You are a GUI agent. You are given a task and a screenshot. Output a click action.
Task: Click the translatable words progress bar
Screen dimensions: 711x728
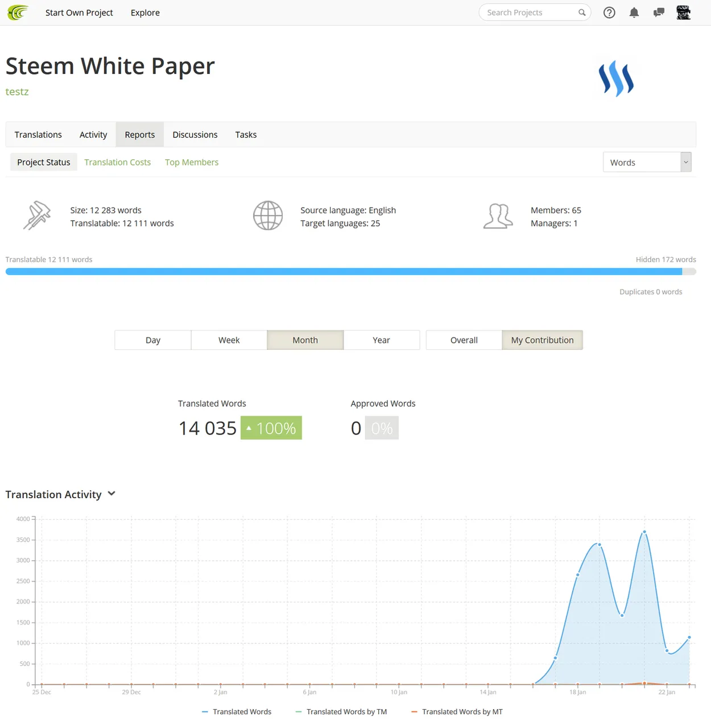coord(351,272)
